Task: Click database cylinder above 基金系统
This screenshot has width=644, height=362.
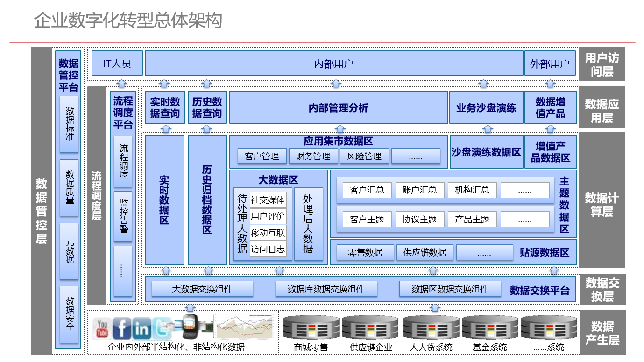Action: [489, 328]
